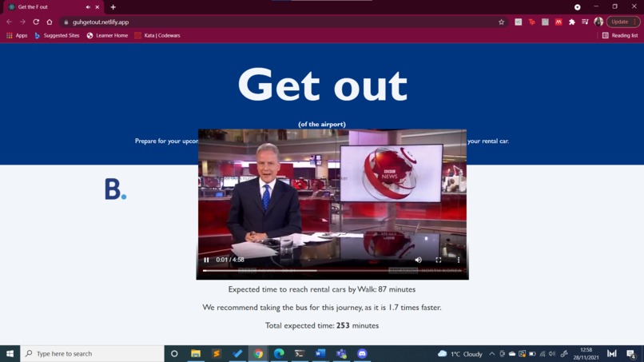Screen dimensions: 644x362
Task: Open the Suggested Sites bookmark
Action: coord(57,36)
